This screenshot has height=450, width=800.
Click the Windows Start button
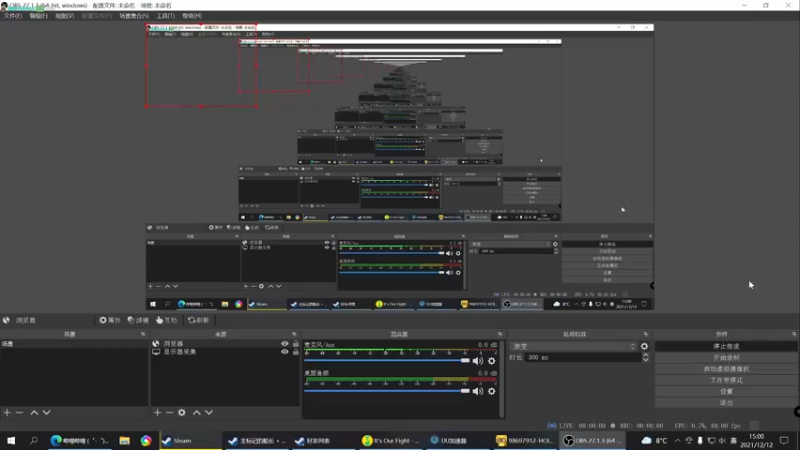(x=11, y=440)
